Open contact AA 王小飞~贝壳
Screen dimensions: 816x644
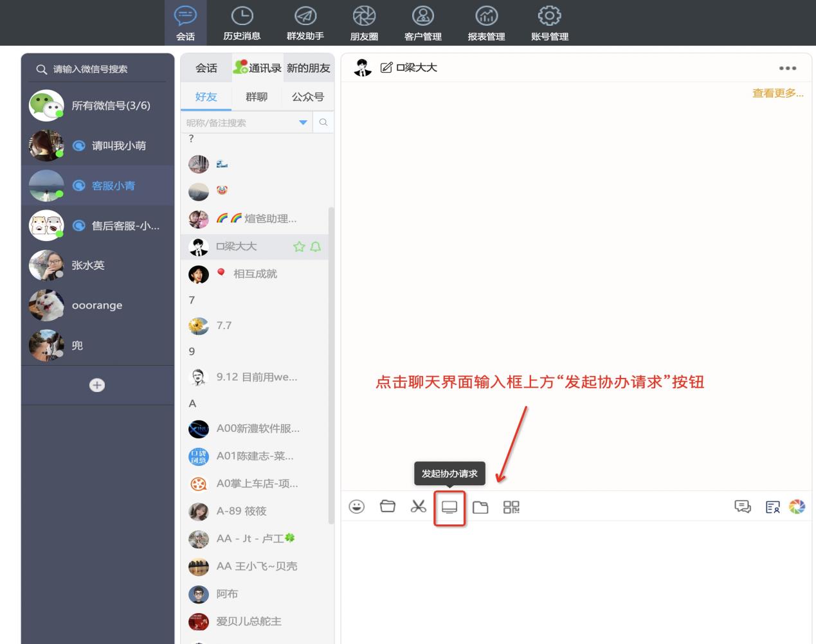256,567
